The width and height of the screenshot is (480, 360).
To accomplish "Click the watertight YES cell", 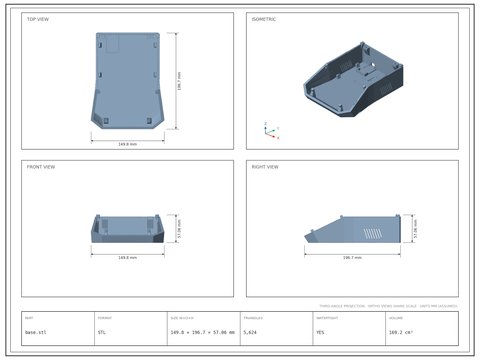I will point(349,328).
